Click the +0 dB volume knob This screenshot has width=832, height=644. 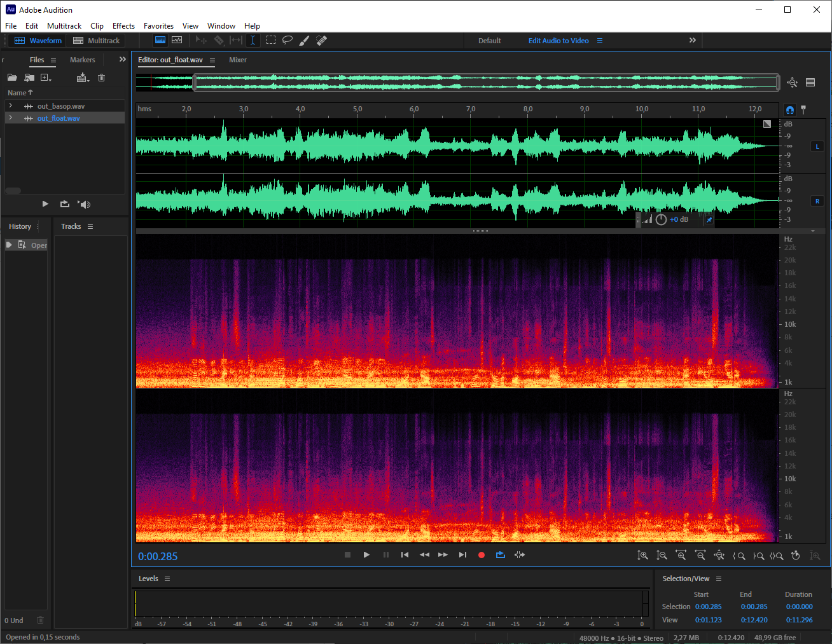coord(662,219)
